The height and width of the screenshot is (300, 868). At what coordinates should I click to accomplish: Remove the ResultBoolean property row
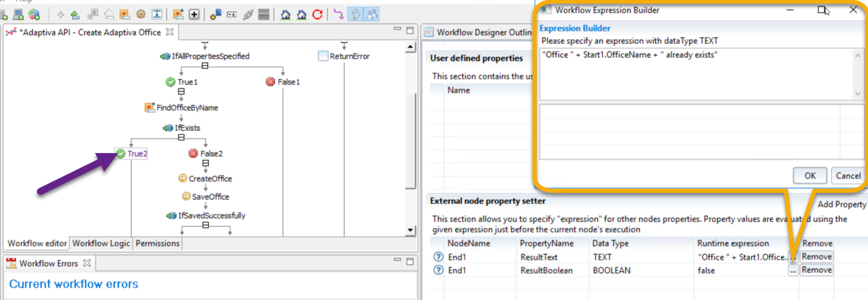[816, 270]
